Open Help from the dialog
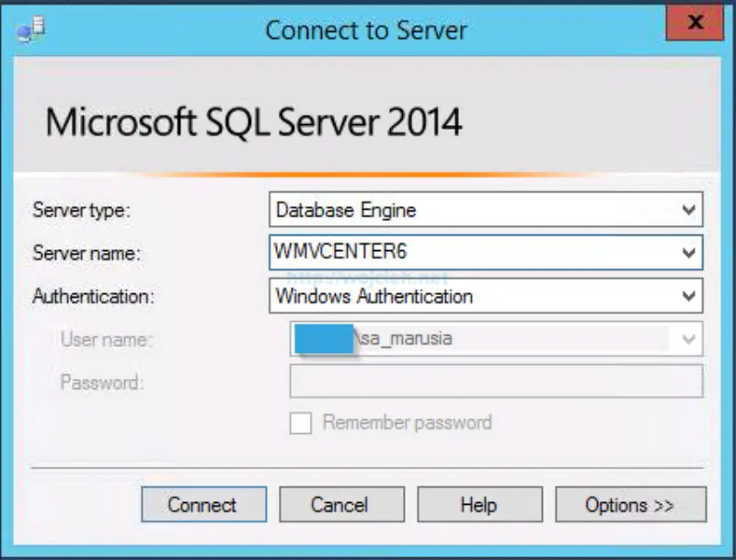Screen dimensions: 736x560 click(x=479, y=504)
